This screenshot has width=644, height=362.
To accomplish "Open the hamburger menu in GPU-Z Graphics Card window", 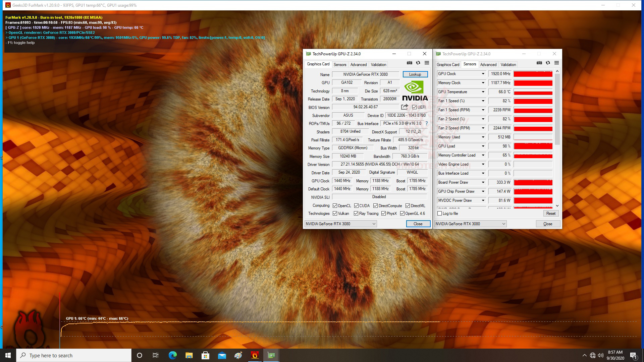I will click(427, 63).
